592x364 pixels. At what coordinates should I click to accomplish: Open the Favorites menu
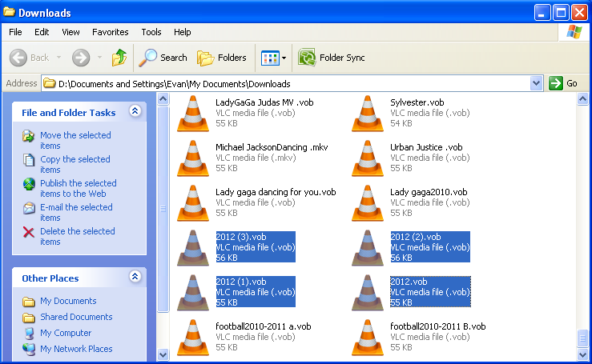111,32
